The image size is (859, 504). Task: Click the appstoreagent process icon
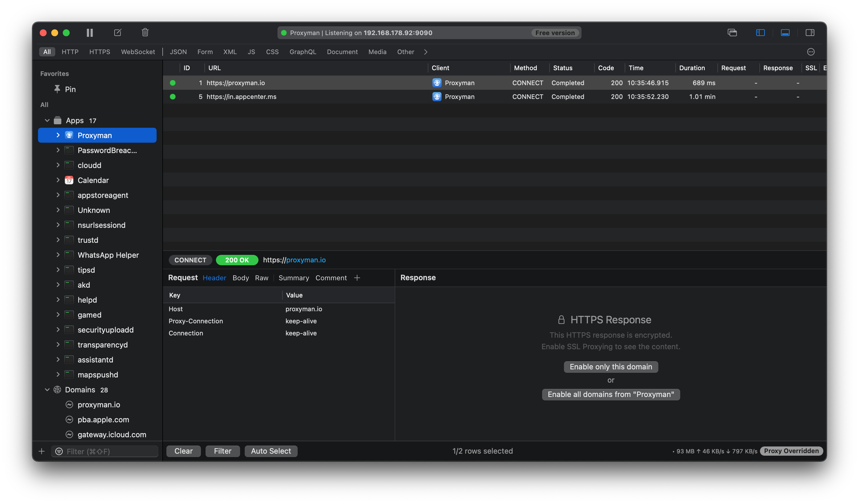tap(69, 195)
